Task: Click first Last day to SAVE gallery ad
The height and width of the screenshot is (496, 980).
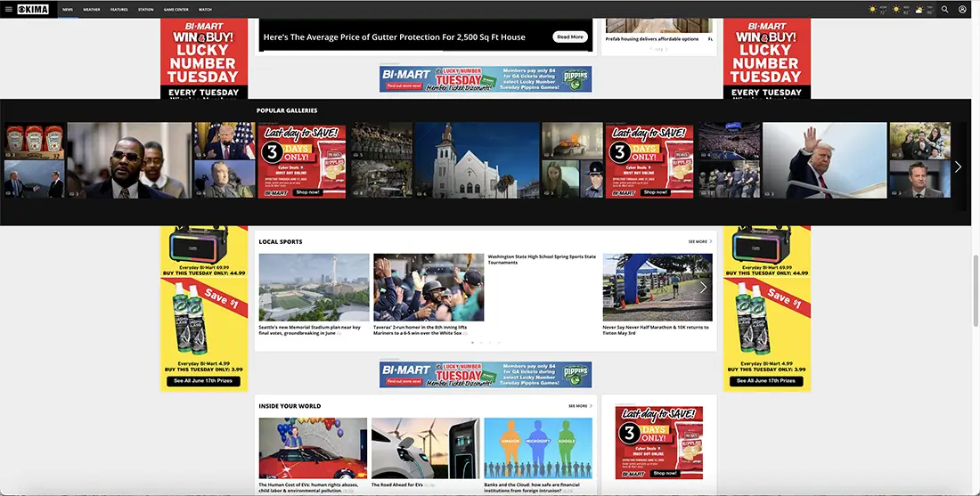Action: pyautogui.click(x=302, y=160)
